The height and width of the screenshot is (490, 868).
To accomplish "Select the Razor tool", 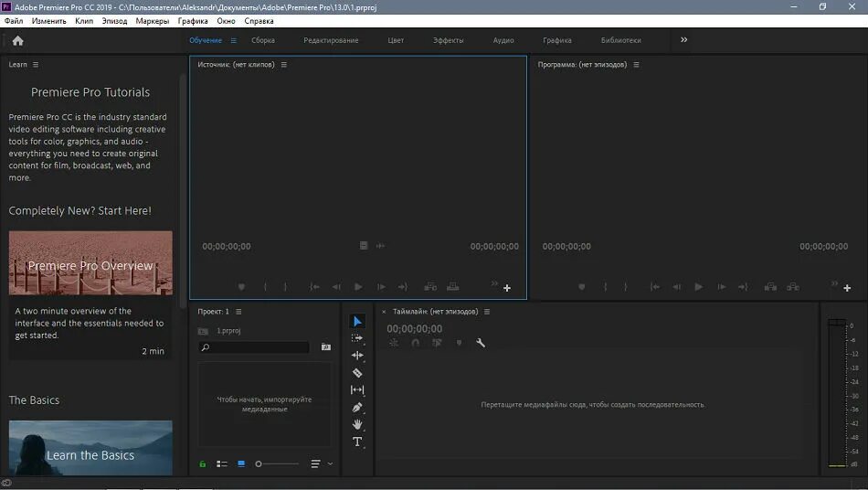I will [357, 373].
